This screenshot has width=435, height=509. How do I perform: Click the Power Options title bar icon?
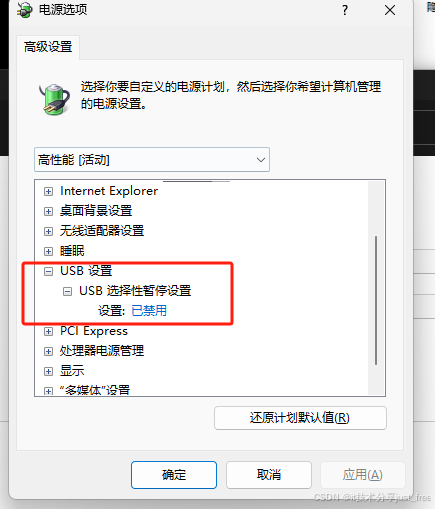[24, 10]
